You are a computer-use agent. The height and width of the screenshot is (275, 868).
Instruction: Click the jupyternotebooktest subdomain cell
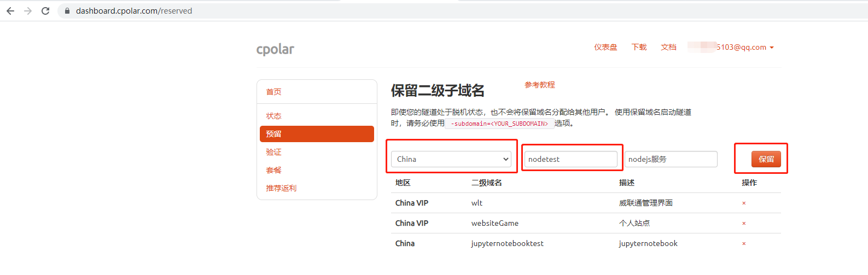(x=508, y=243)
